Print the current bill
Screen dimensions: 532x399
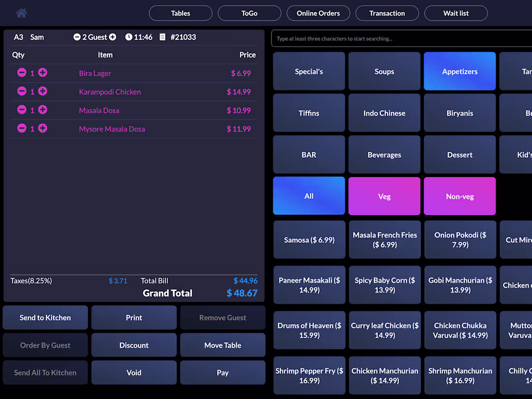134,318
